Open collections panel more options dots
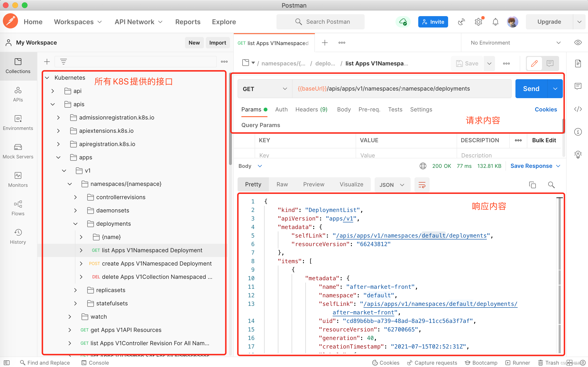The height and width of the screenshot is (367, 588). coord(224,62)
